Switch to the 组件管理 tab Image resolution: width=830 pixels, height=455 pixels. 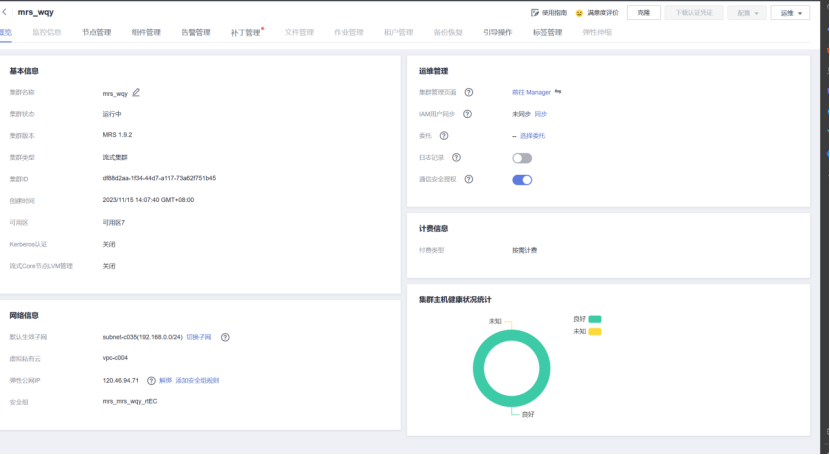(x=146, y=32)
